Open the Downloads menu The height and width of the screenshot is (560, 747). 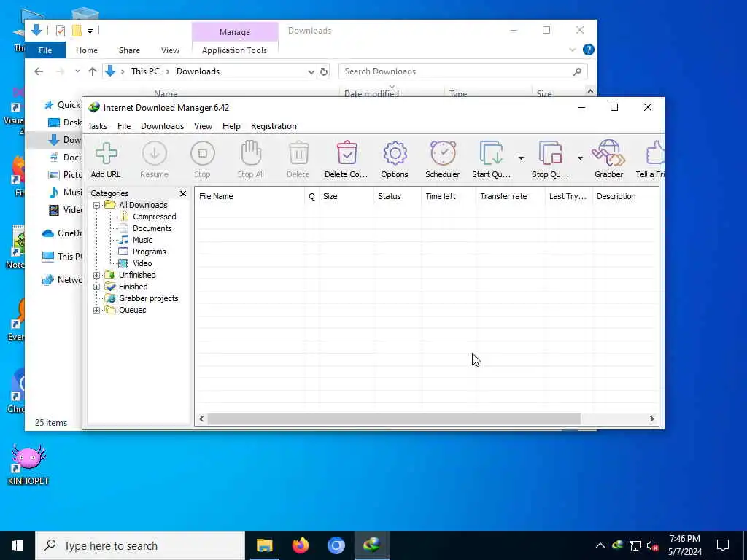click(x=162, y=126)
